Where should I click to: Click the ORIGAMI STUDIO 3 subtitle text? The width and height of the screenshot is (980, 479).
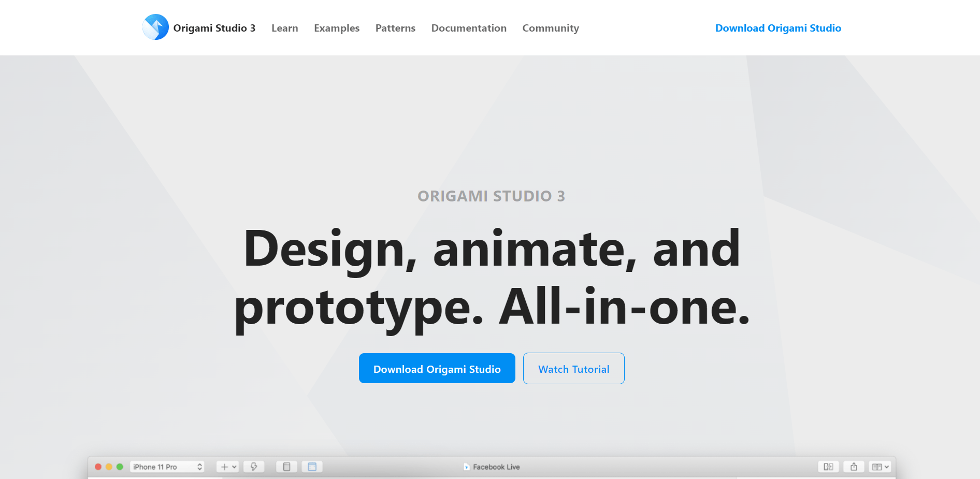point(491,196)
